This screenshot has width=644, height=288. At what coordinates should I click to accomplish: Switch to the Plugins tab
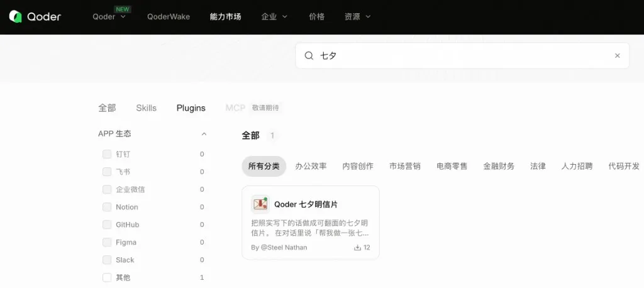191,108
